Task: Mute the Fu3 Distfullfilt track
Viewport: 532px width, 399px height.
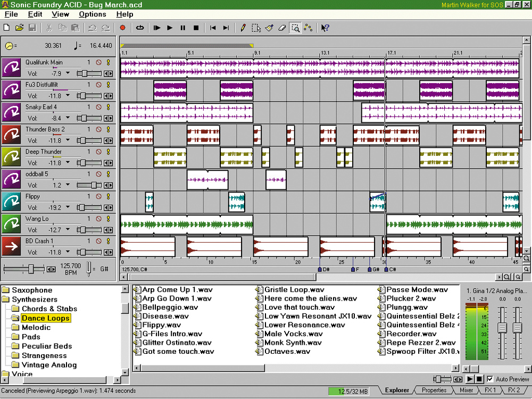Action: (x=98, y=85)
